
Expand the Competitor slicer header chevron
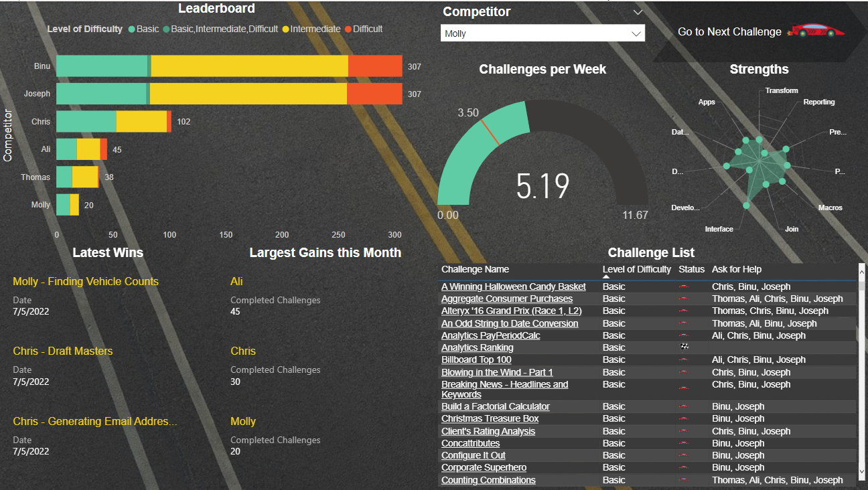point(638,11)
